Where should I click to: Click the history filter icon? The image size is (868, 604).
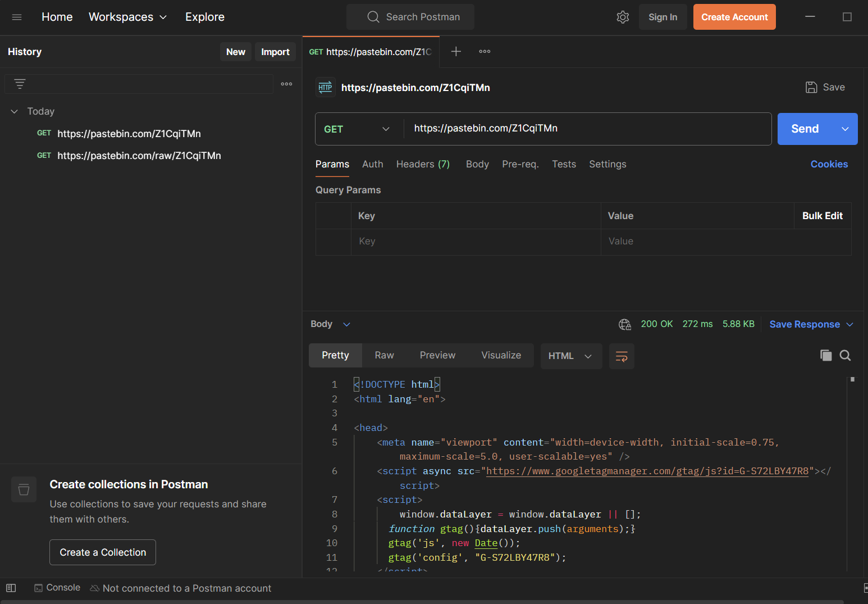[x=20, y=84]
